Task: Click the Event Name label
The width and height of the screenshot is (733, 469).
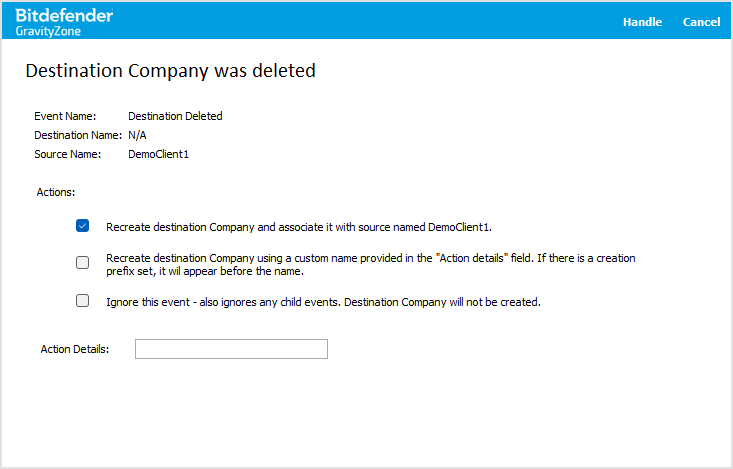Action: pyautogui.click(x=65, y=116)
